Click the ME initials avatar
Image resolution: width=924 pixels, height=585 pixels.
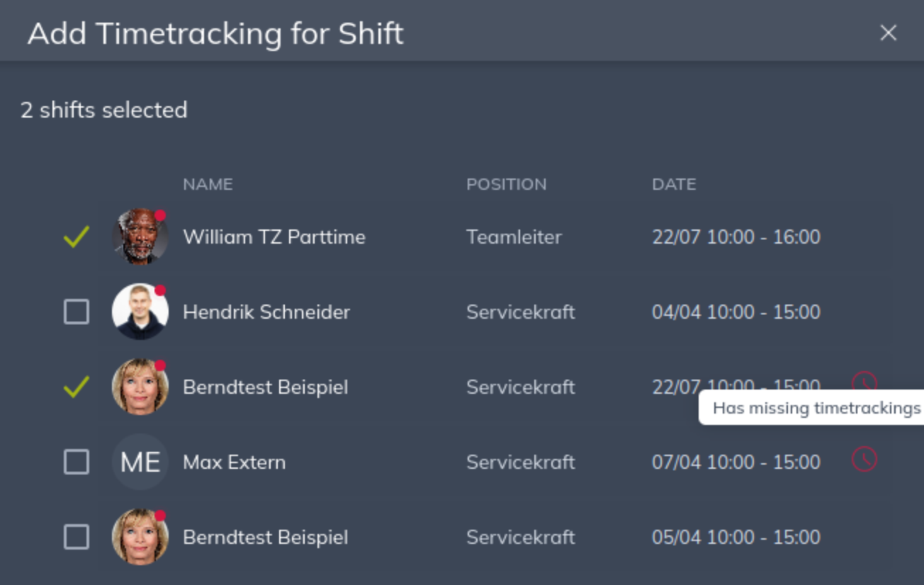tap(140, 462)
